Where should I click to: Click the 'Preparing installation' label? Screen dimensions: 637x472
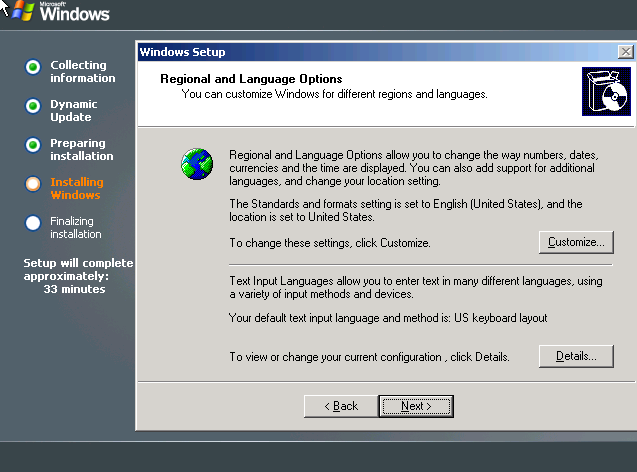(x=82, y=149)
